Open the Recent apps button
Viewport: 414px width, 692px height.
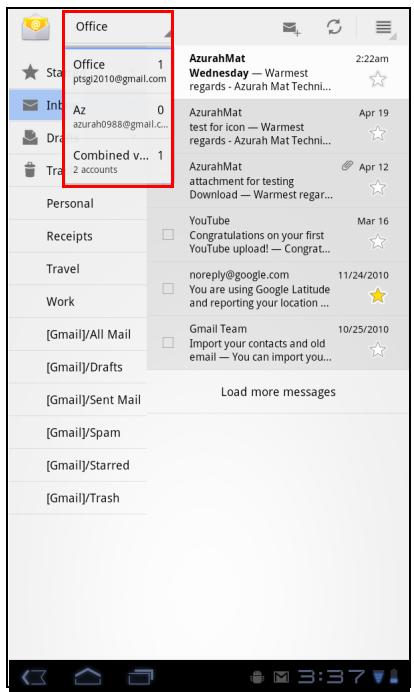(x=140, y=676)
